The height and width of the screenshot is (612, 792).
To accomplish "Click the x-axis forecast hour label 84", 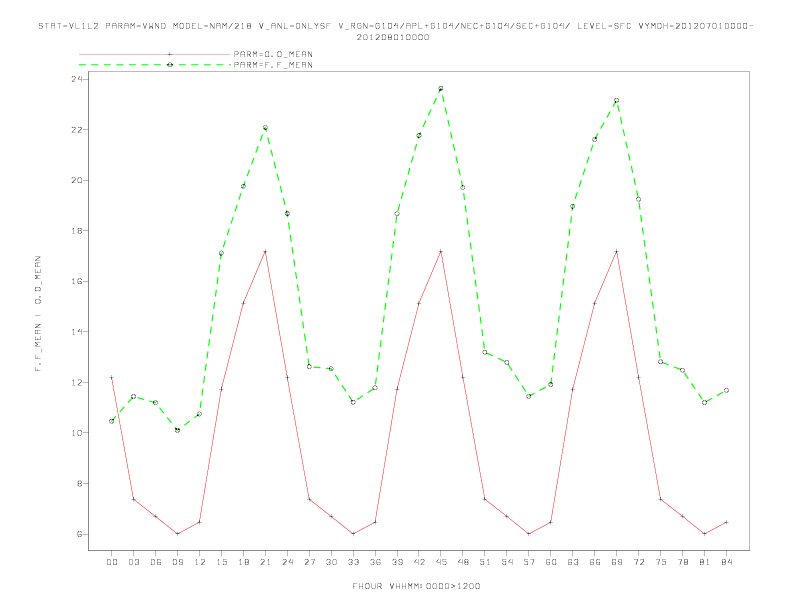I will point(727,562).
